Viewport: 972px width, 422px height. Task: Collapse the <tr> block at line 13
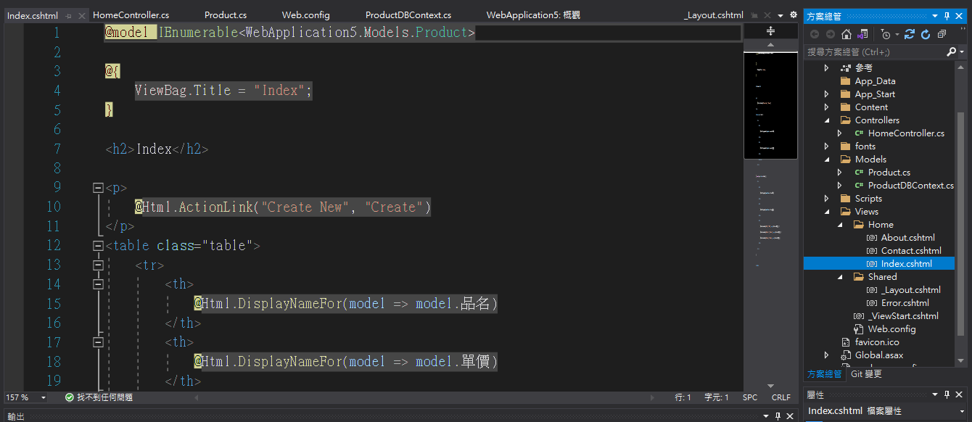97,265
